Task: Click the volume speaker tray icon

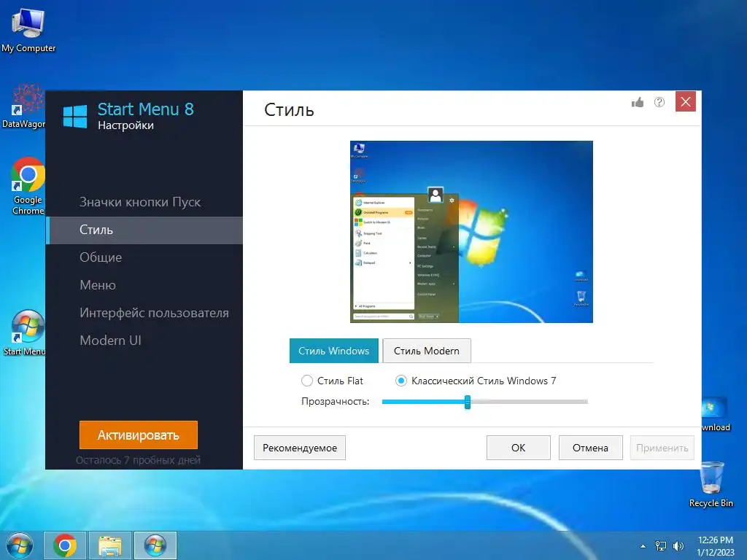Action: tap(678, 546)
